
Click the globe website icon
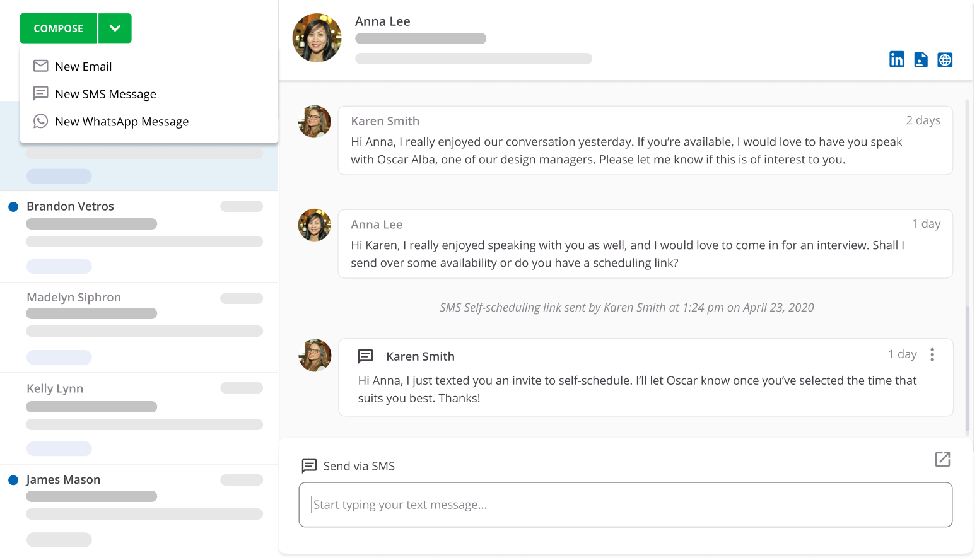pyautogui.click(x=944, y=60)
